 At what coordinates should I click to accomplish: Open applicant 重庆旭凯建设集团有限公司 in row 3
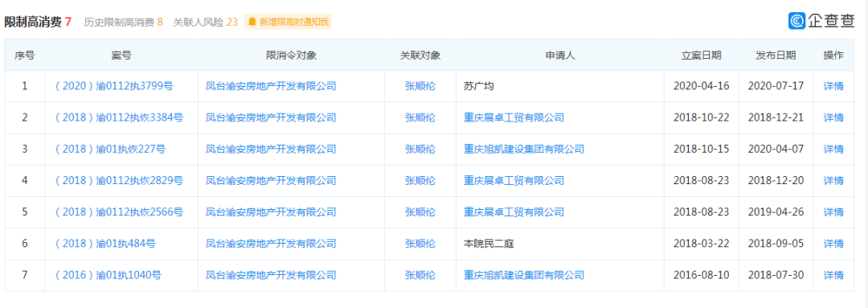tap(524, 150)
